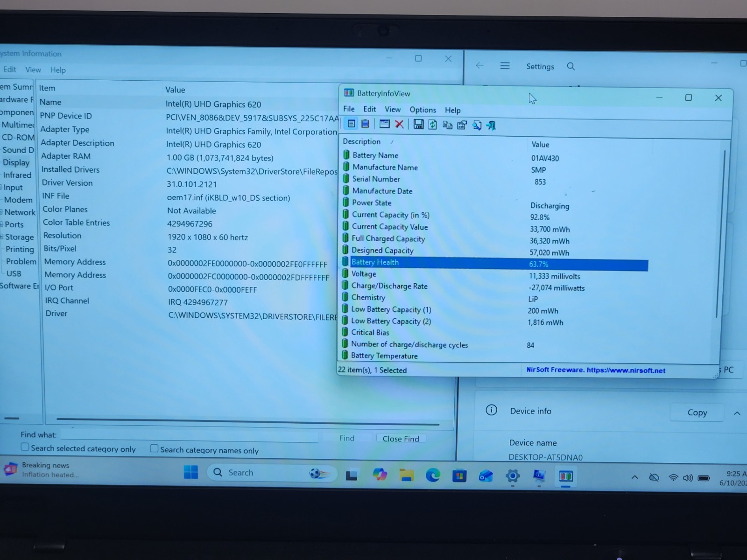Click System Information taskbar icon
The height and width of the screenshot is (560, 747).
click(x=539, y=476)
